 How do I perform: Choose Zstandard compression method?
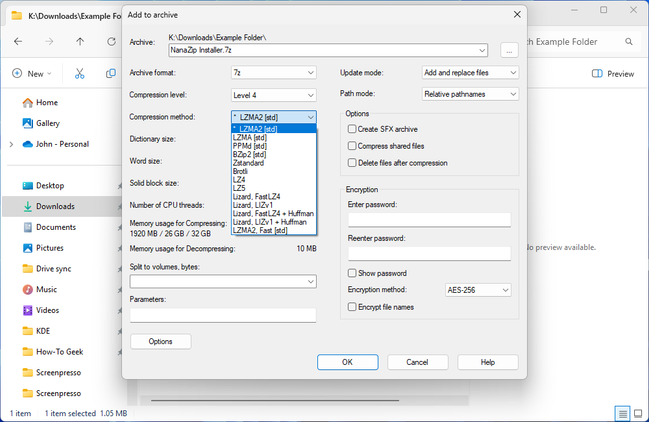tap(274, 163)
